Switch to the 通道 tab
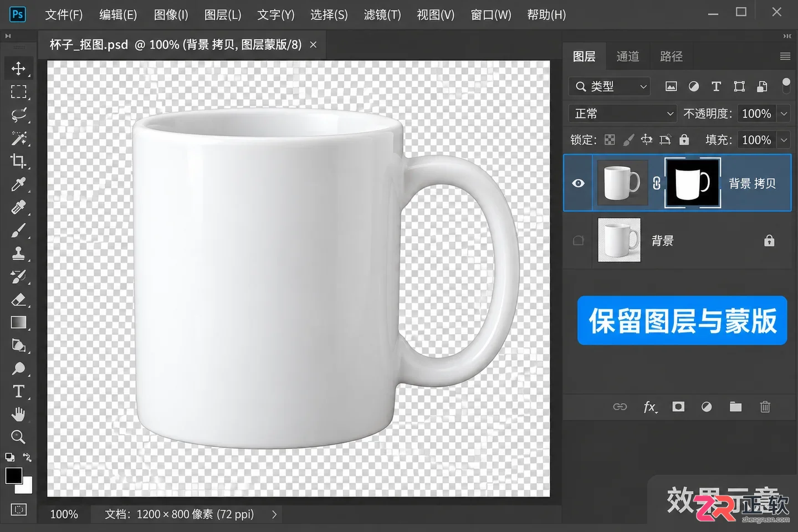 tap(628, 57)
